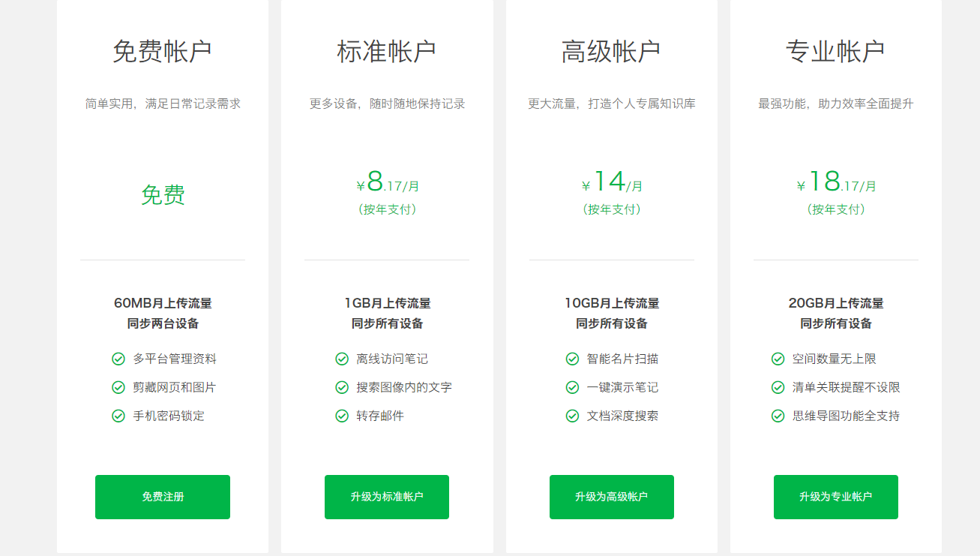Click the 清单关联提醒不设限 feature text
The width and height of the screenshot is (980, 556).
tap(847, 387)
